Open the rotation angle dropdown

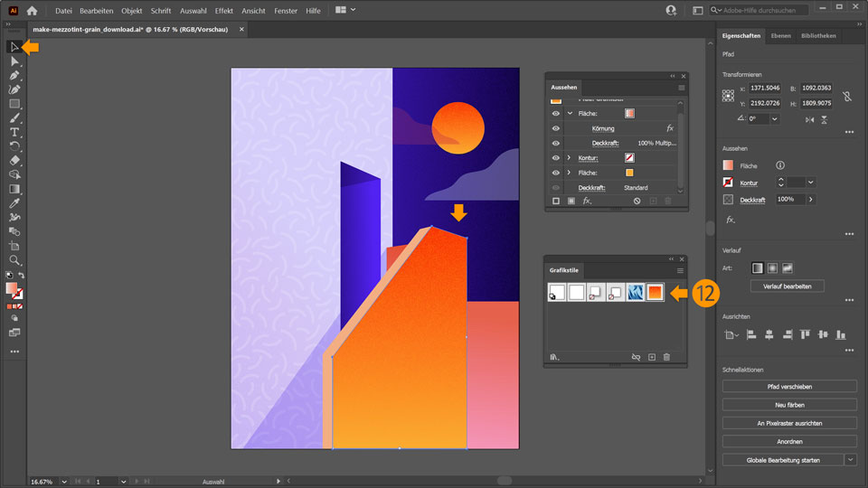tap(776, 118)
